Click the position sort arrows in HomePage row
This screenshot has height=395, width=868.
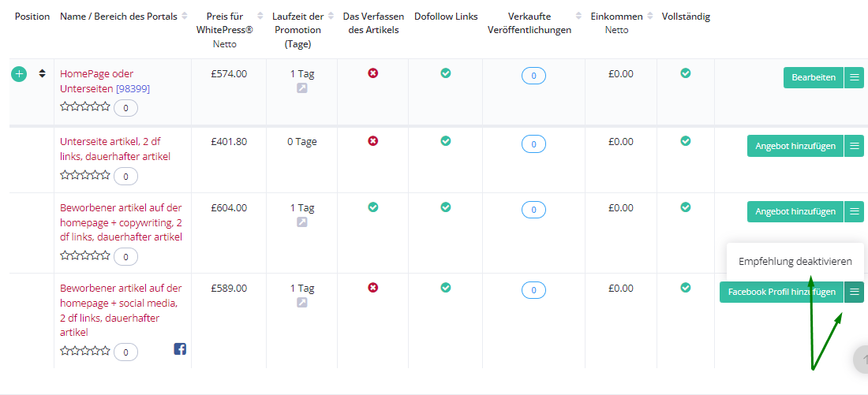[x=42, y=73]
